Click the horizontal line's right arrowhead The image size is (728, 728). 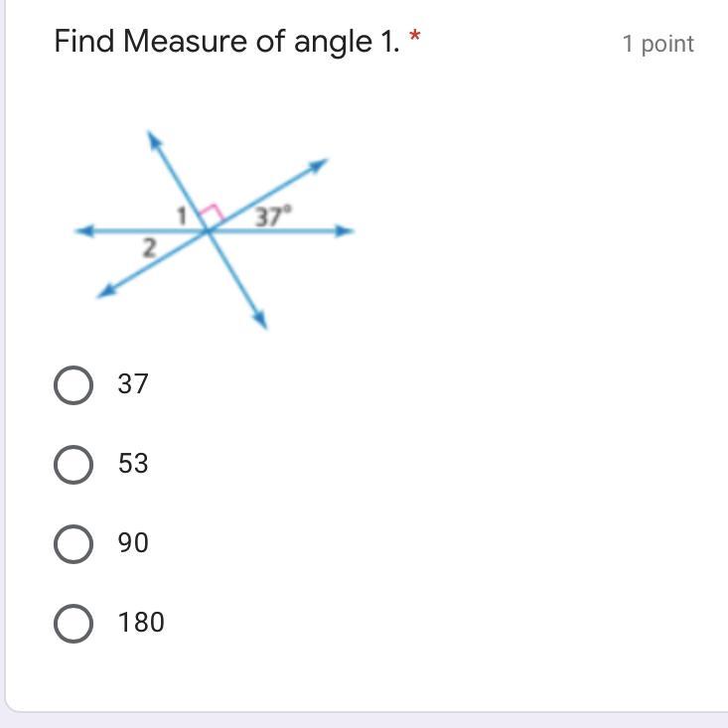coord(346,231)
